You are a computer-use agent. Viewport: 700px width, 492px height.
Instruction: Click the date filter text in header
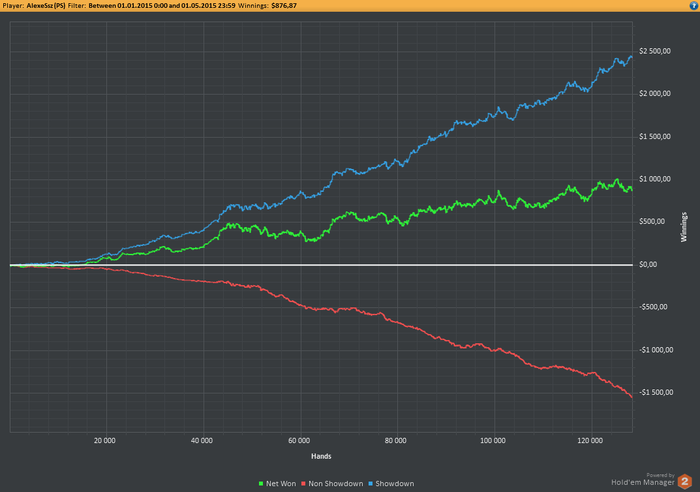click(x=162, y=6)
